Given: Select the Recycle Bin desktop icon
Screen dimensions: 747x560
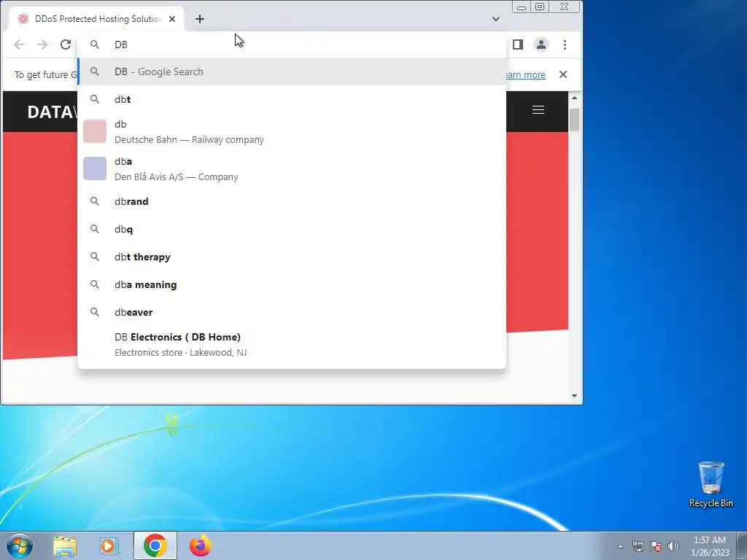Looking at the screenshot, I should (x=711, y=484).
